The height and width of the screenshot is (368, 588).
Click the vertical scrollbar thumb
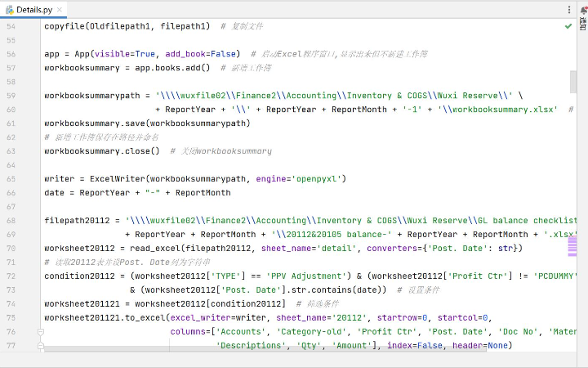click(x=573, y=82)
